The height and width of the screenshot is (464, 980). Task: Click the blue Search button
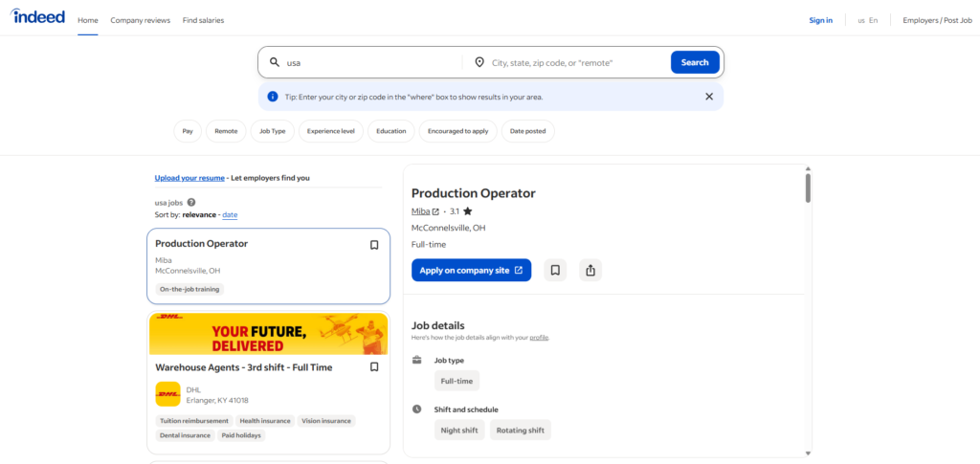coord(695,62)
